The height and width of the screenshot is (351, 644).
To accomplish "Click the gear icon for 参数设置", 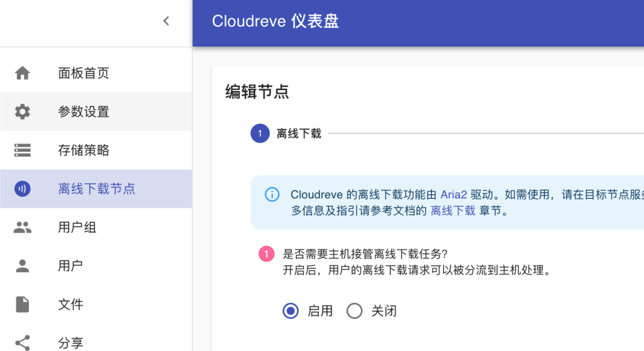I will click(x=23, y=112).
